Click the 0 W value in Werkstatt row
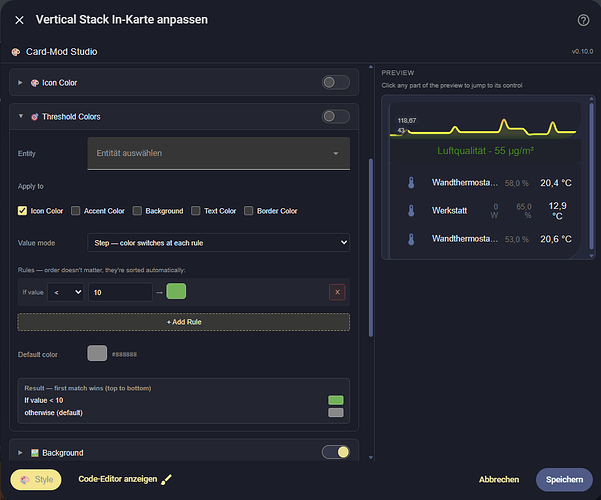 (494, 211)
